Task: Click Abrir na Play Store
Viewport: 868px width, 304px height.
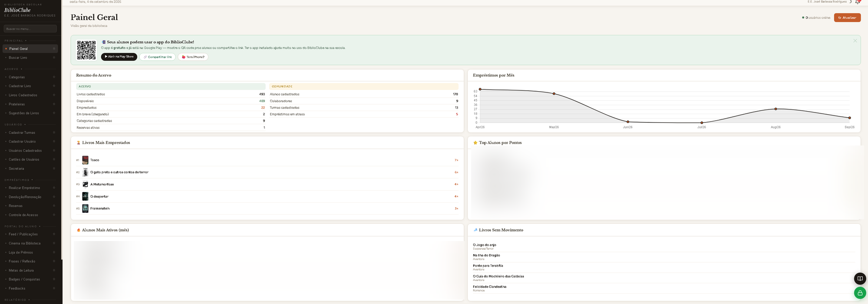Action: click(119, 57)
